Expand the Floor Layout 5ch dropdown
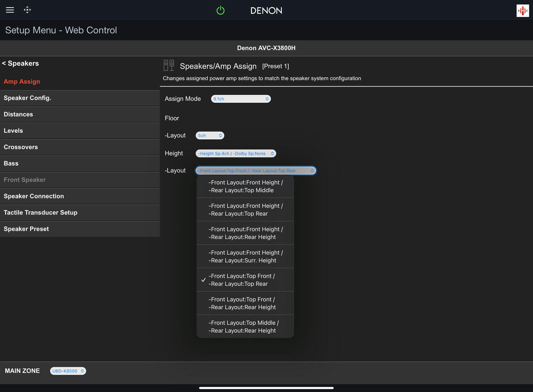This screenshot has height=392, width=533. pyautogui.click(x=210, y=136)
